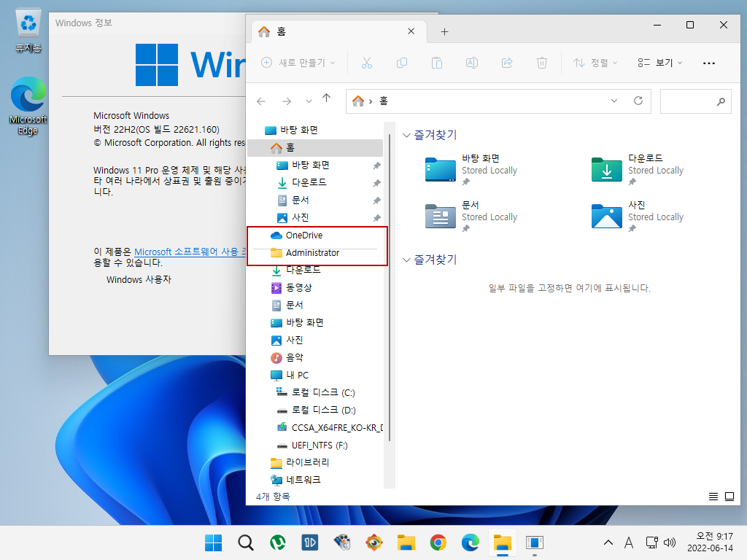Select 내 PC in navigation pane

[x=315, y=376]
